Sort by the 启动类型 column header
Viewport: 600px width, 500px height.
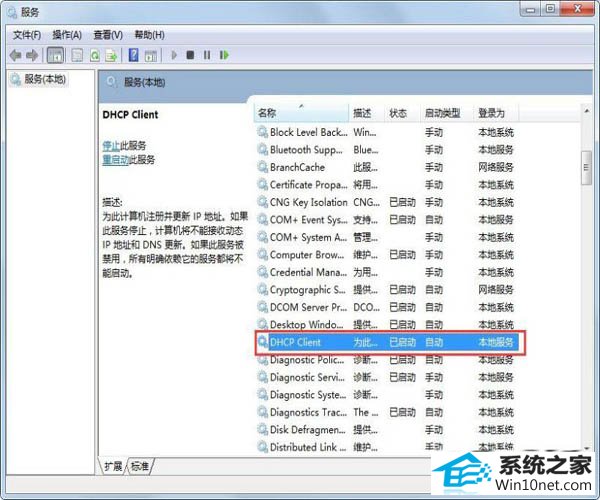click(x=446, y=113)
